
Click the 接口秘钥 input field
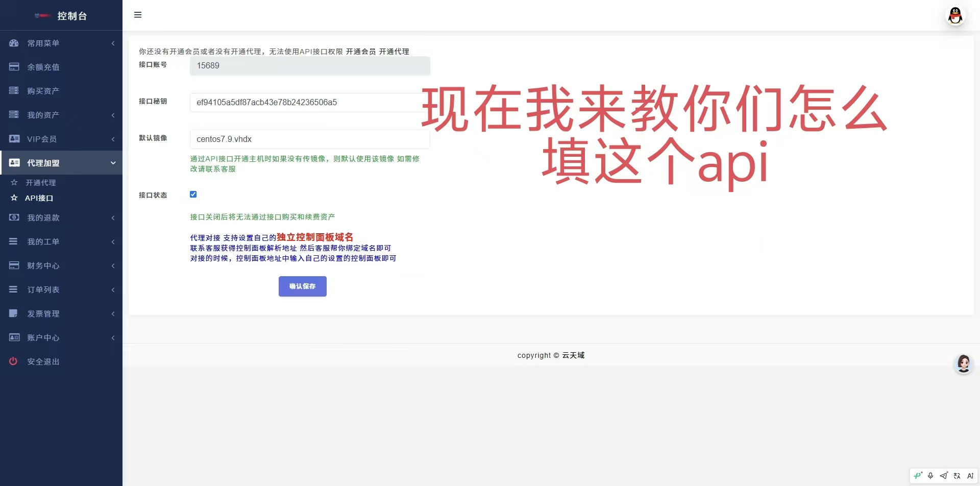tap(310, 103)
